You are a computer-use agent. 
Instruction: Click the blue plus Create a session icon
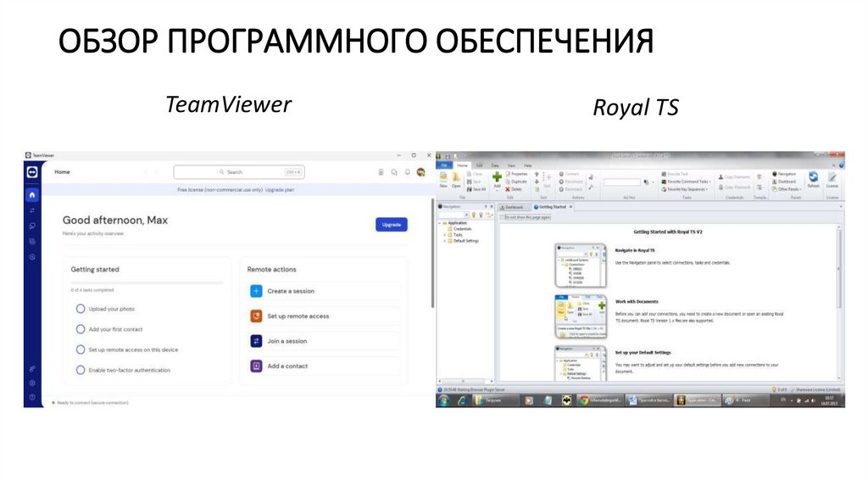pos(256,291)
